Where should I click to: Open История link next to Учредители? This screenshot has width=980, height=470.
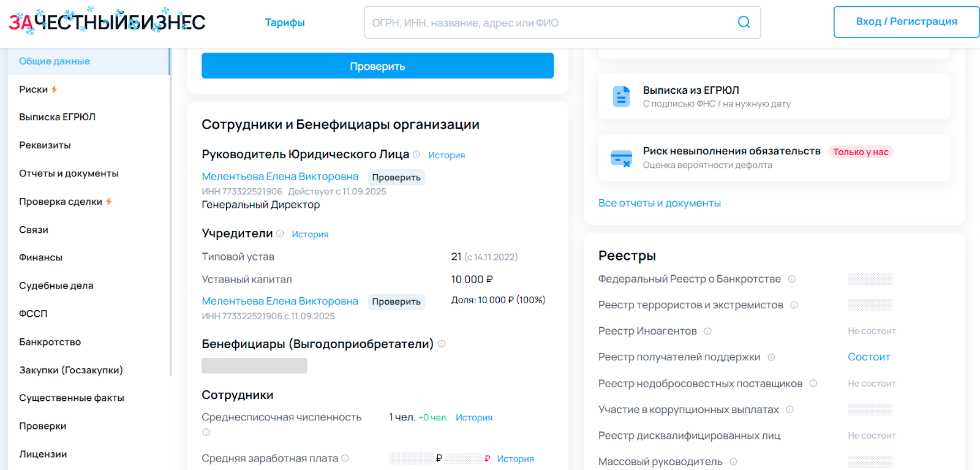310,234
